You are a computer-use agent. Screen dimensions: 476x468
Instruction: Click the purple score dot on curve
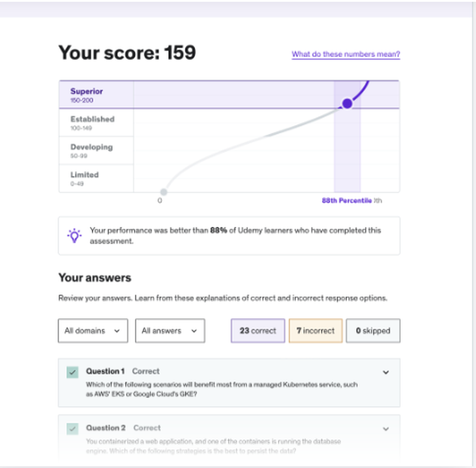(x=347, y=104)
